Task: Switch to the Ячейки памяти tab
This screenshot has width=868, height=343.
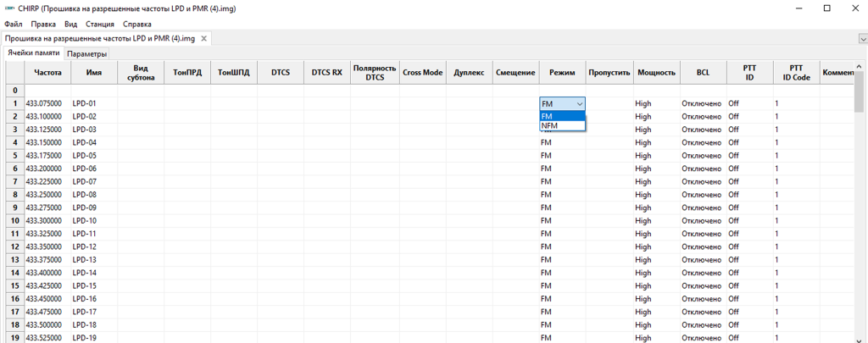Action: tap(34, 53)
